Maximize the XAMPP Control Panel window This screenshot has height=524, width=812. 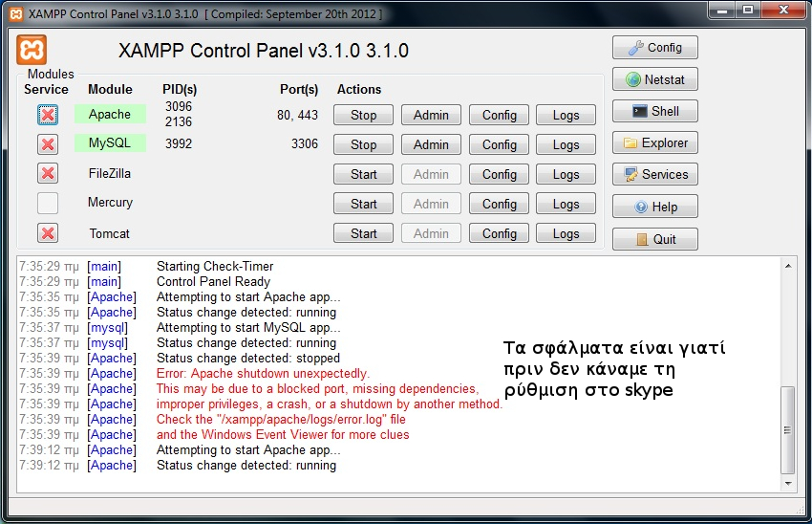tap(748, 11)
